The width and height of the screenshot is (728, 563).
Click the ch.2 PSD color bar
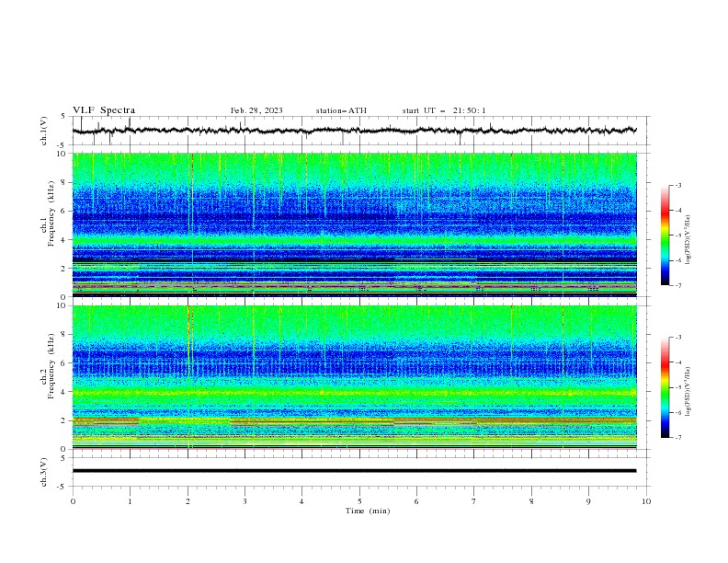click(665, 387)
